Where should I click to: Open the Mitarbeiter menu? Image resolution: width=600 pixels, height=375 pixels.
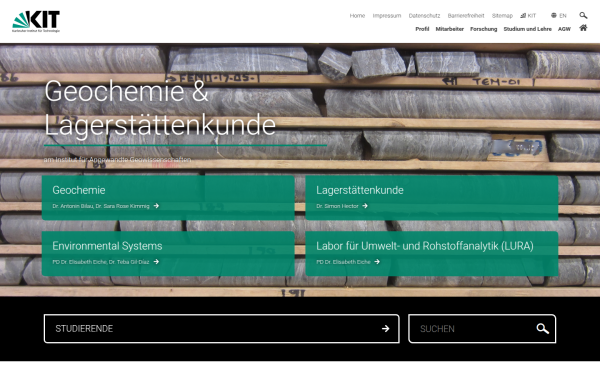(450, 29)
